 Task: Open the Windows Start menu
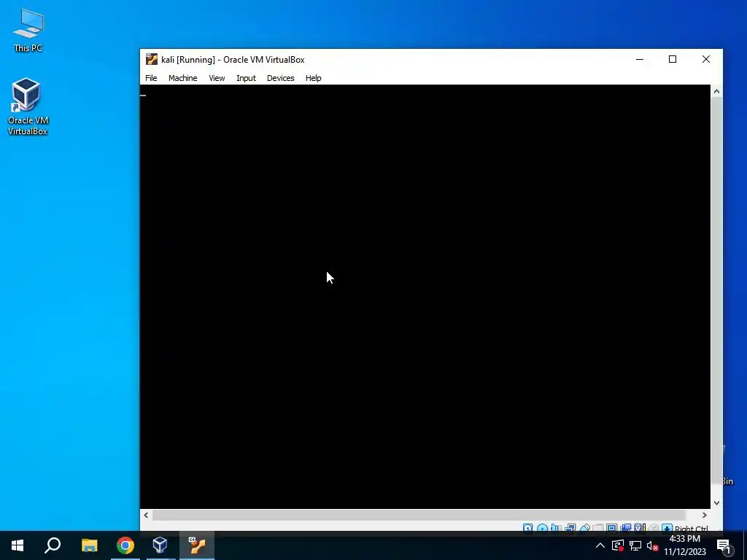18,545
